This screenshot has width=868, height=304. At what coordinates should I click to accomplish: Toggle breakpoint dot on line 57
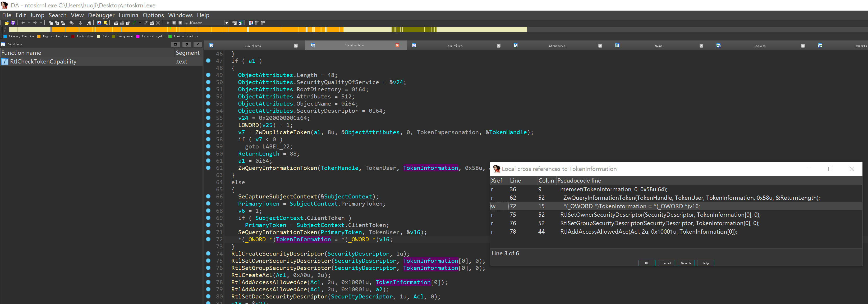[x=208, y=132]
